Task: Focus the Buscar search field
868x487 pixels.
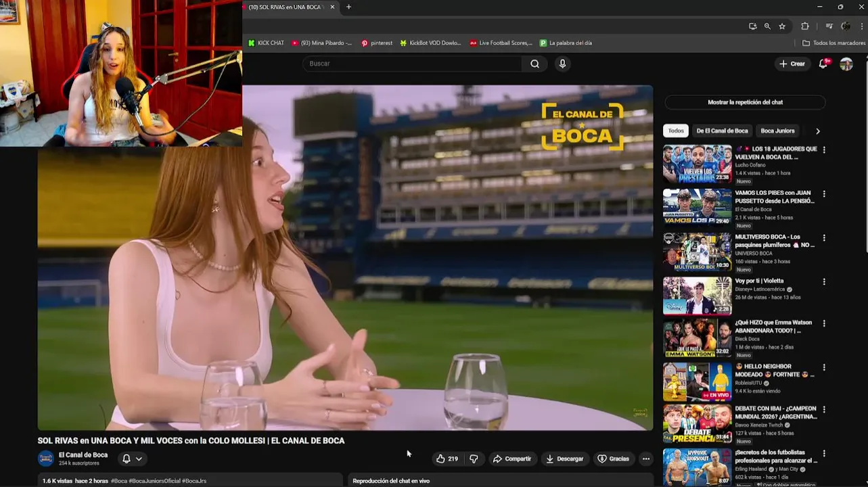Action: click(x=412, y=64)
